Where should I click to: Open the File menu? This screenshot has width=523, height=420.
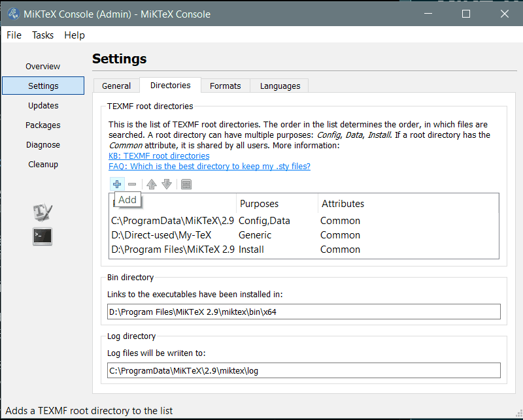14,35
